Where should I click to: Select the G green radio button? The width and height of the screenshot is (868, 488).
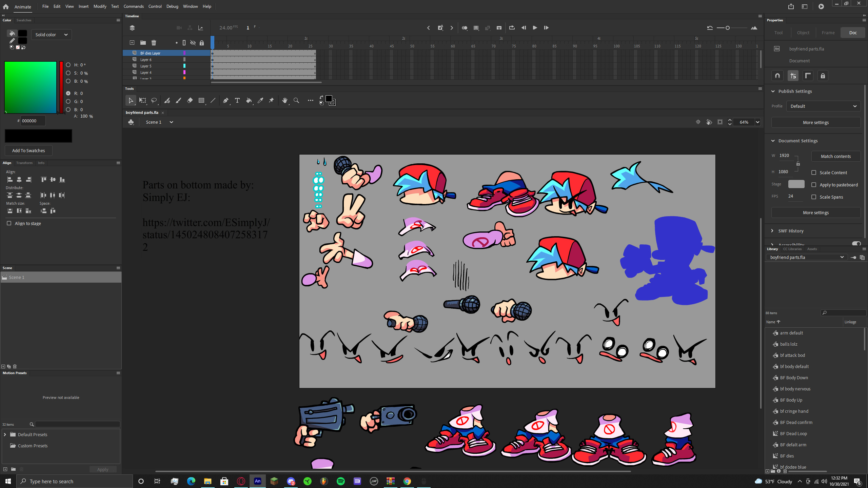[x=68, y=101]
